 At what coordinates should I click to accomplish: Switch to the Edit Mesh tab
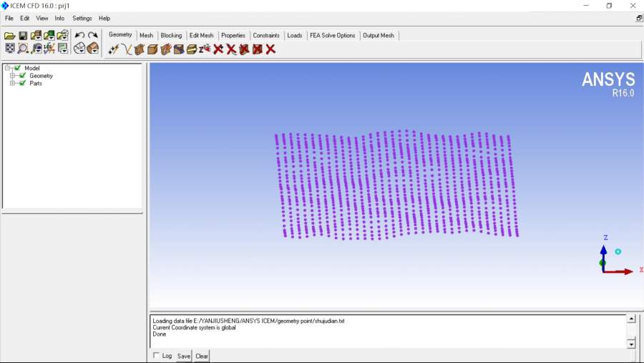201,36
